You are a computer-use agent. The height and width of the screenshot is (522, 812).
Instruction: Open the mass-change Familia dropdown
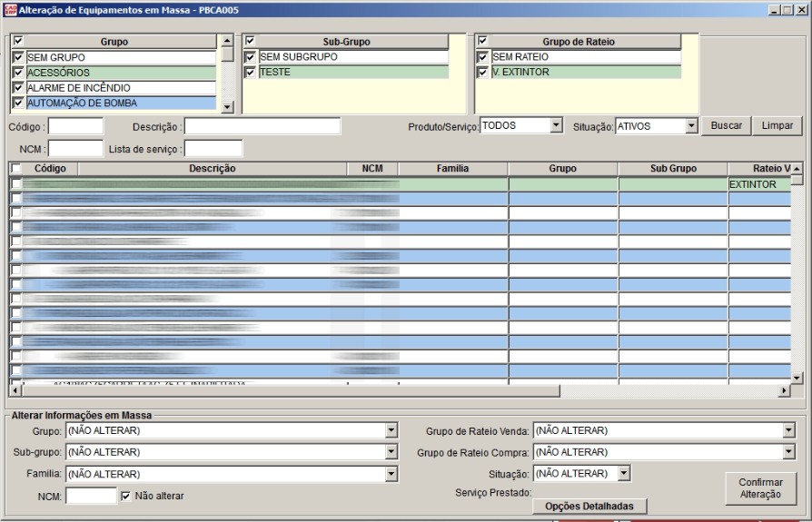[x=391, y=474]
